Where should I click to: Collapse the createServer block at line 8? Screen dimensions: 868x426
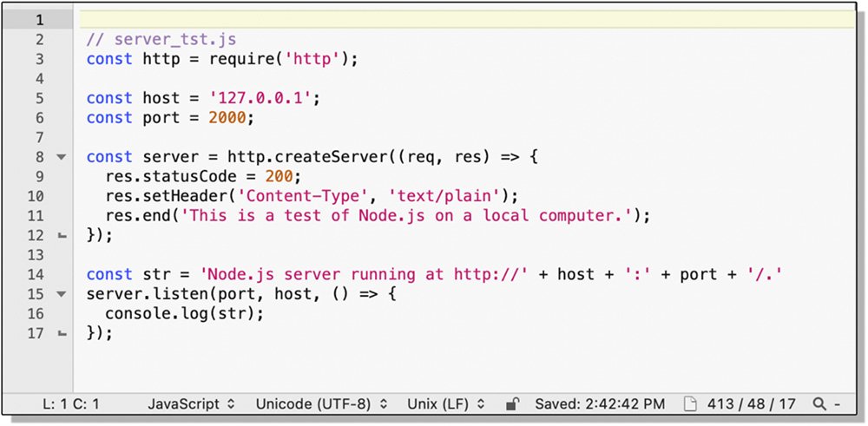pos(61,158)
